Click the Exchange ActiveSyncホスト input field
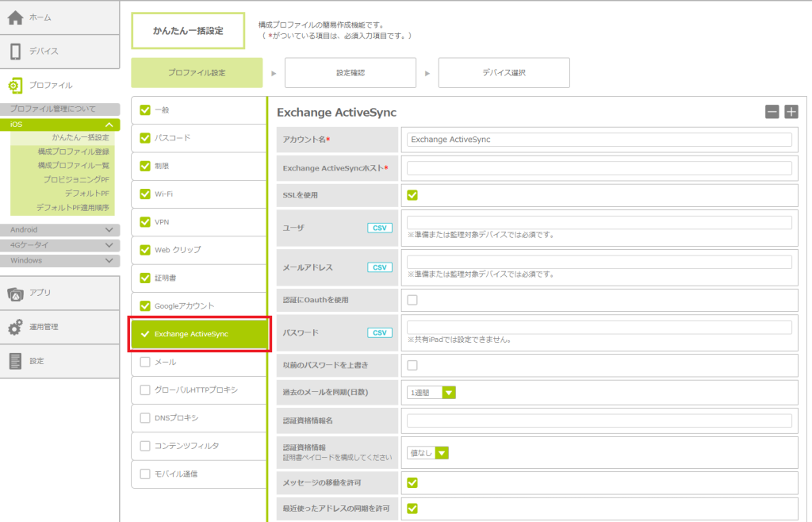The height and width of the screenshot is (522, 812). 599,168
